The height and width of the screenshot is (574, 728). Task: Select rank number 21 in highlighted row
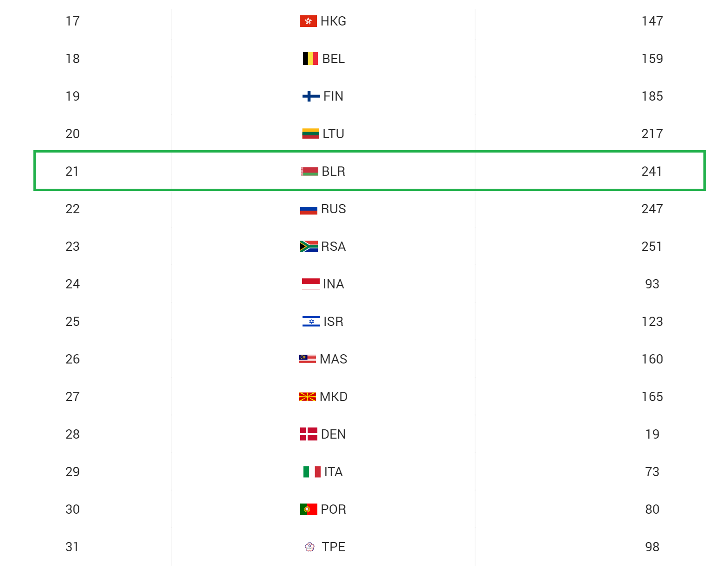[72, 172]
